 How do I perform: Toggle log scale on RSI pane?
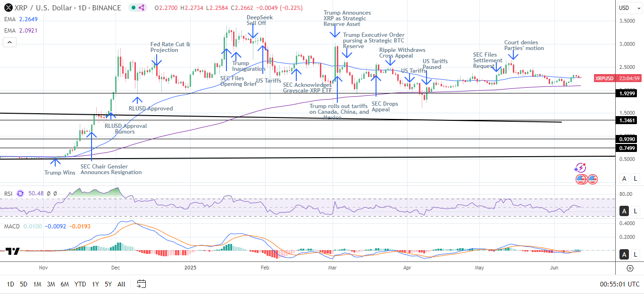click(636, 211)
